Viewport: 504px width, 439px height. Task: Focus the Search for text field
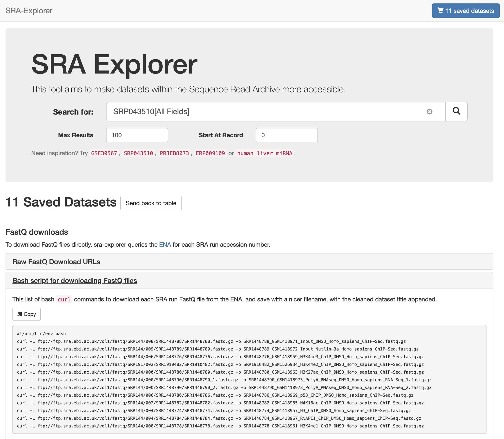(266, 112)
